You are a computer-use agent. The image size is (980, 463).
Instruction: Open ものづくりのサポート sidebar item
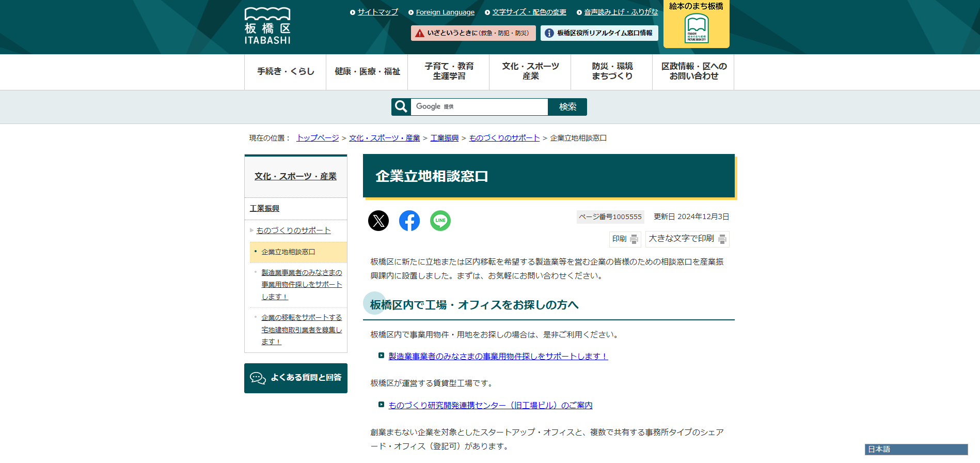coord(293,230)
